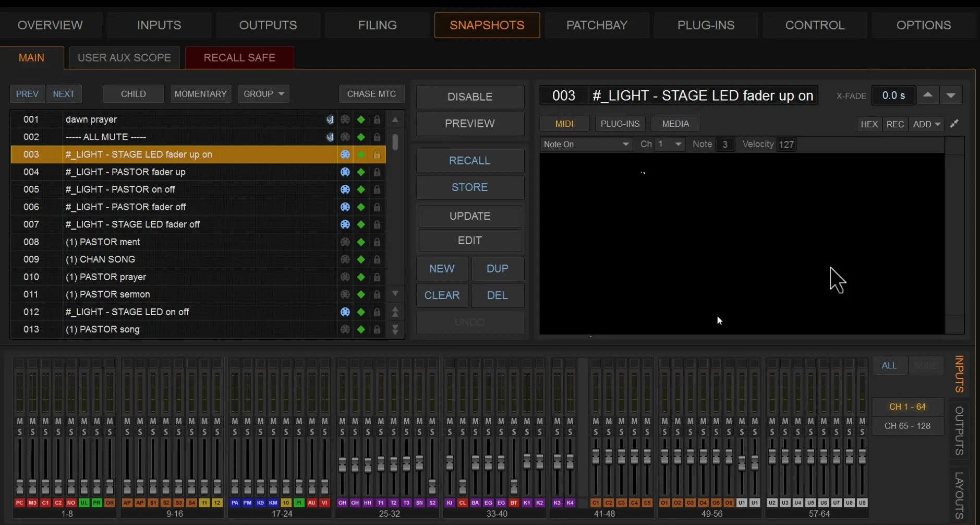Open the FILING tab

(377, 25)
